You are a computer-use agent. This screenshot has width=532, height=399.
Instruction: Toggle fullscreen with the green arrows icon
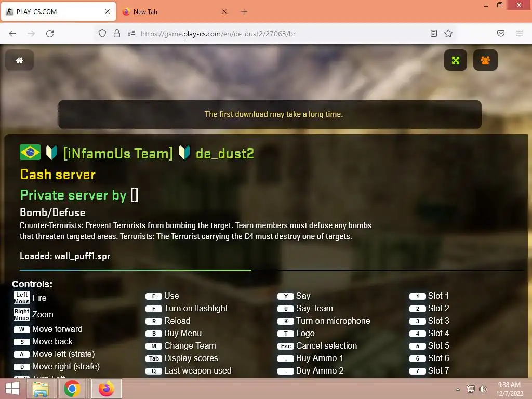pos(455,60)
